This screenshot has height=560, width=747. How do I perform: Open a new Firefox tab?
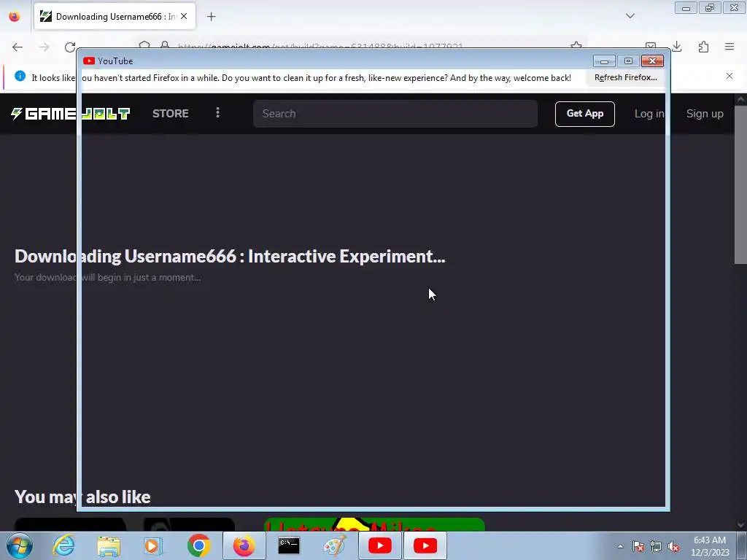click(x=212, y=17)
